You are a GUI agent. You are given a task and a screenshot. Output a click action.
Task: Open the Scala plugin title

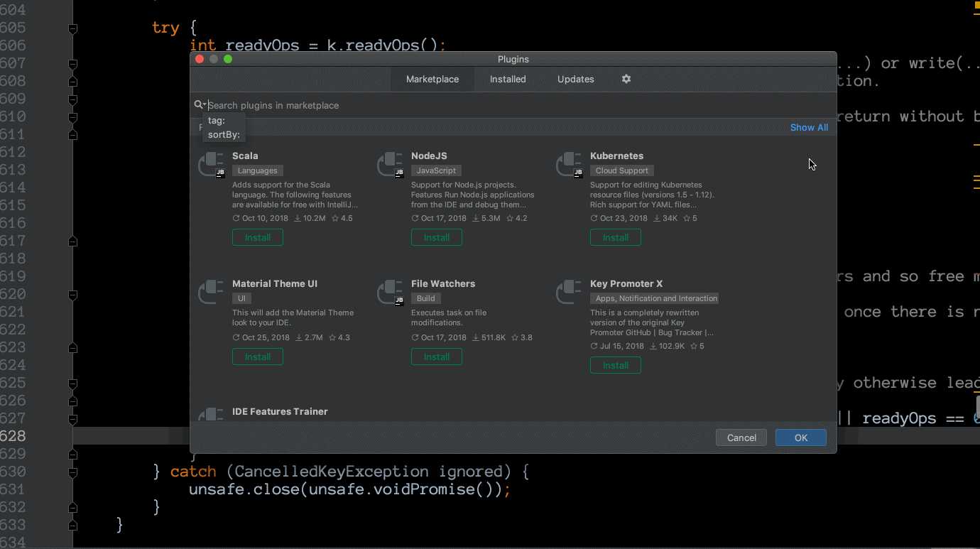[245, 156]
